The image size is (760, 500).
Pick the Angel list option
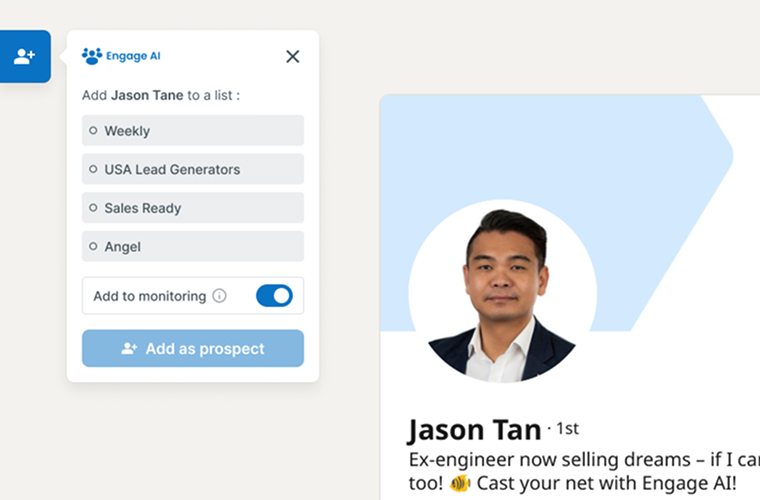(193, 247)
